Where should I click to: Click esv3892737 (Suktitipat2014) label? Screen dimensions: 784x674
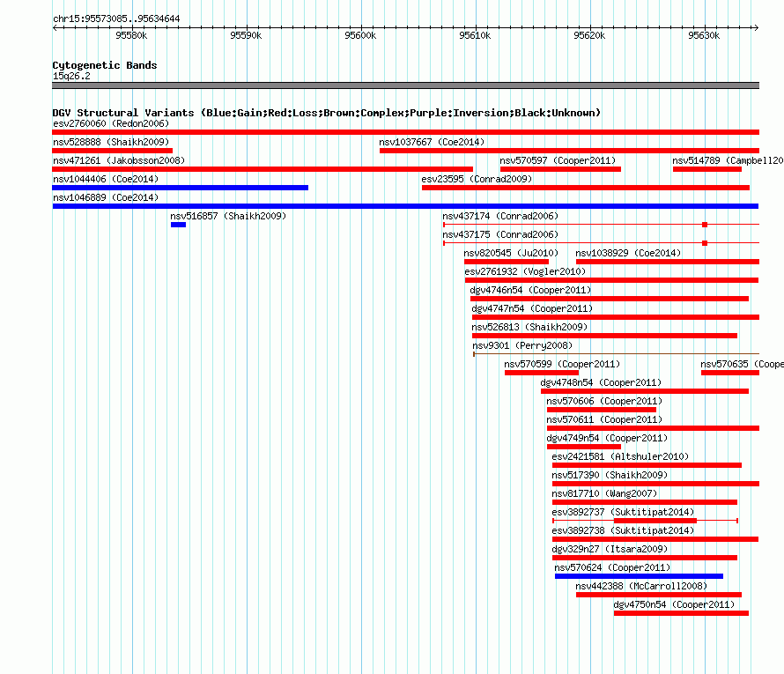pyautogui.click(x=623, y=512)
